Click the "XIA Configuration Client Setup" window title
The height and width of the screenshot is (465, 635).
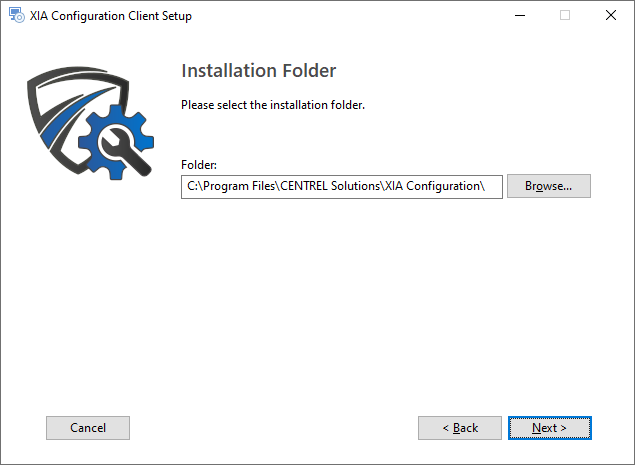[111, 16]
